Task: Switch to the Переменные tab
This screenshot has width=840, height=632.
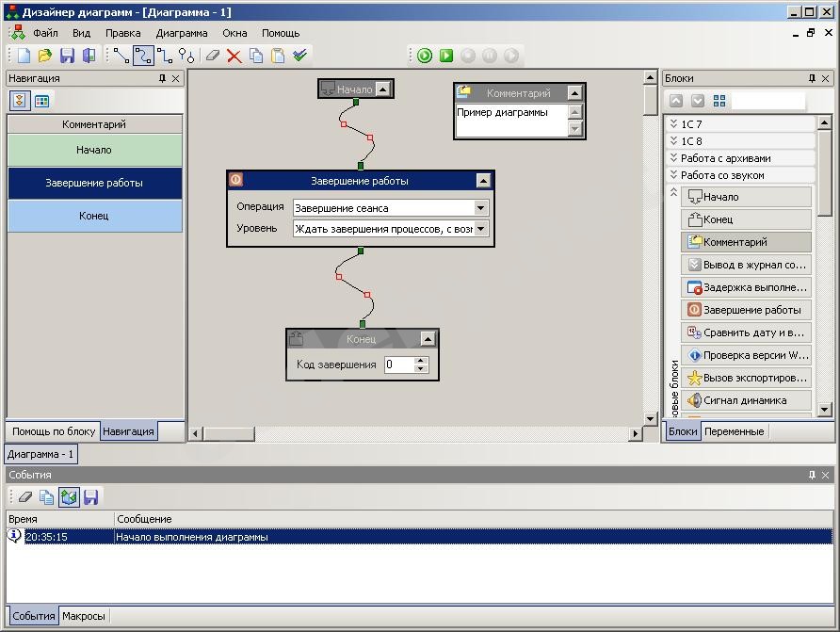Action: tap(735, 431)
